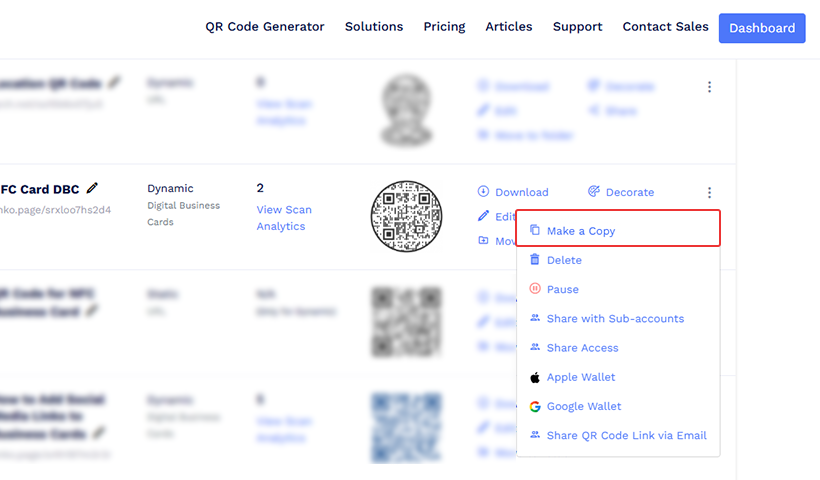Click the Download circle arrow icon
The width and height of the screenshot is (820, 480).
(x=483, y=191)
